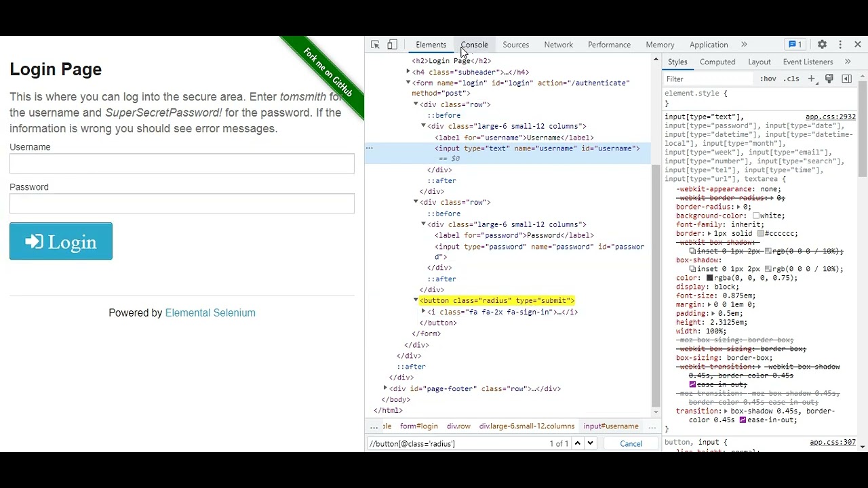This screenshot has height=488, width=868.
Task: Toggle the device toolbar icon
Action: pyautogui.click(x=392, y=45)
